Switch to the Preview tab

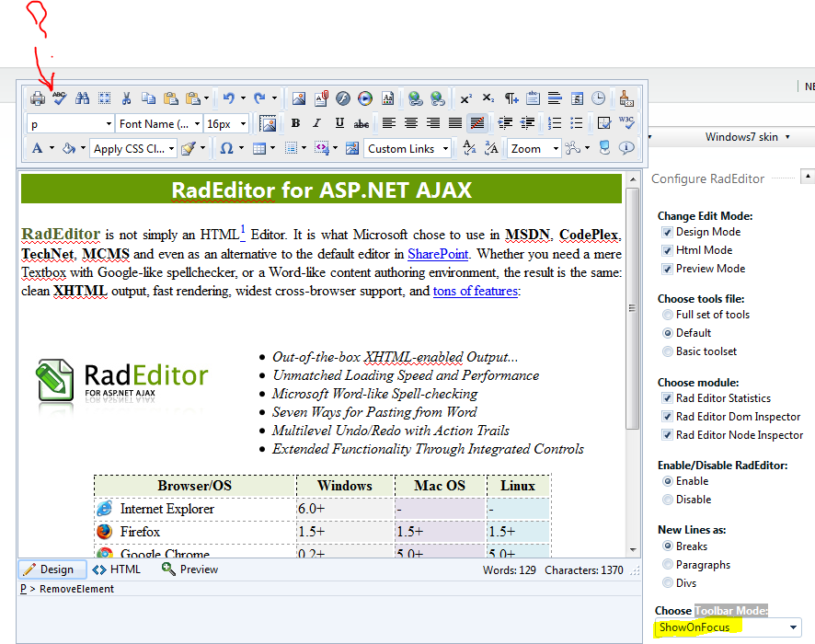click(x=189, y=569)
